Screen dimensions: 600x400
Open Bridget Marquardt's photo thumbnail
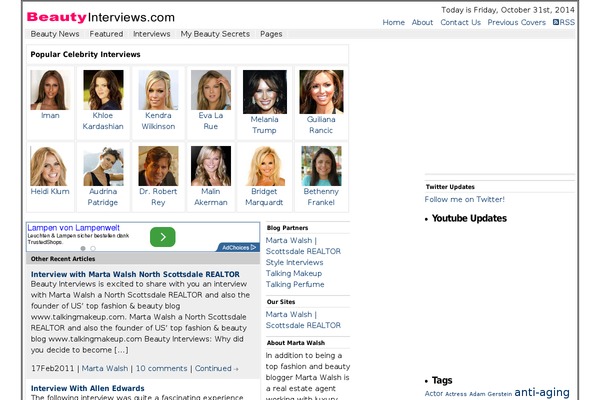265,166
